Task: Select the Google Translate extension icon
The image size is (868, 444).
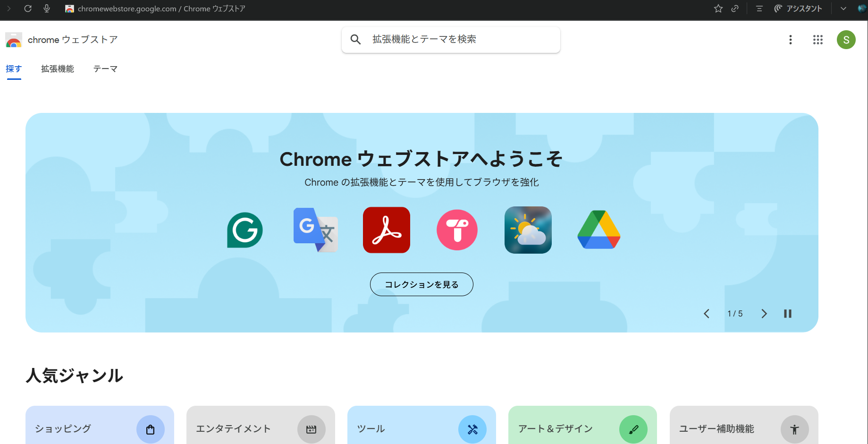Action: coord(315,230)
